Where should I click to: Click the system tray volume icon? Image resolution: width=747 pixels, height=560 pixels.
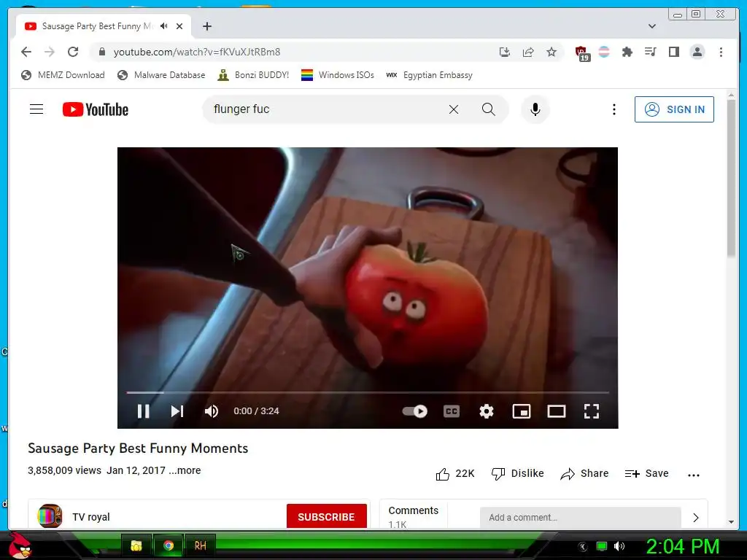click(619, 546)
